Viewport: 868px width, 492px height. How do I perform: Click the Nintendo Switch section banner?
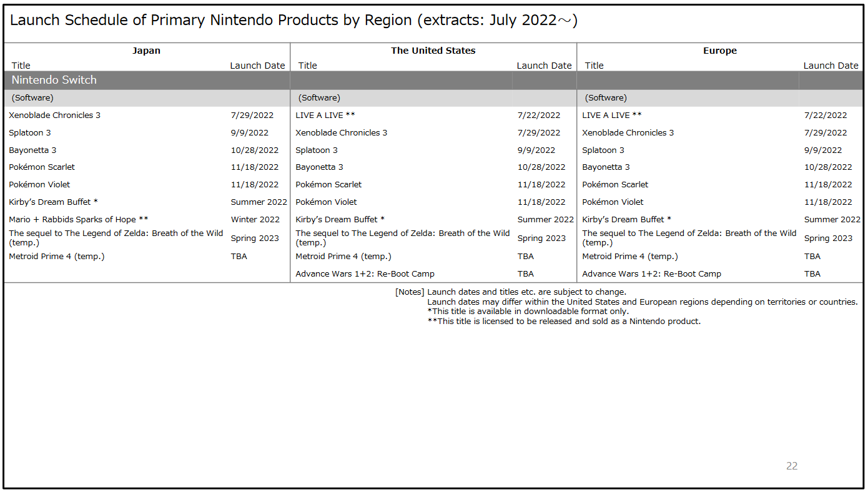pos(54,80)
